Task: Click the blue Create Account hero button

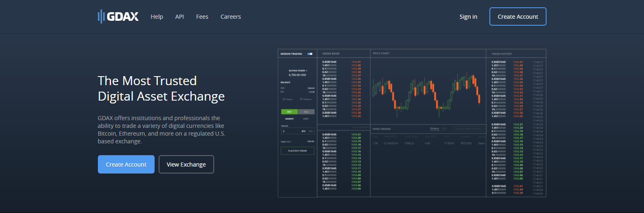Action: (x=126, y=165)
